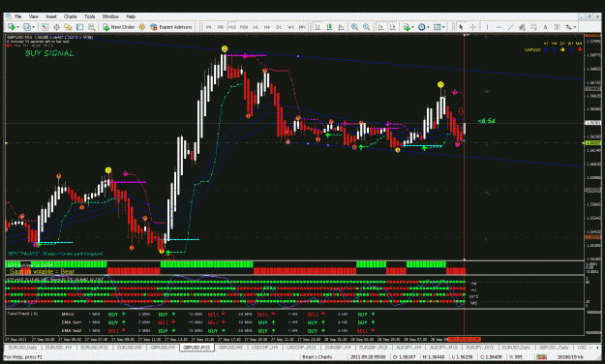Image resolution: width=605 pixels, height=364 pixels.
Task: Launch MetaEditor via yellow diamond icon
Action: click(x=142, y=27)
